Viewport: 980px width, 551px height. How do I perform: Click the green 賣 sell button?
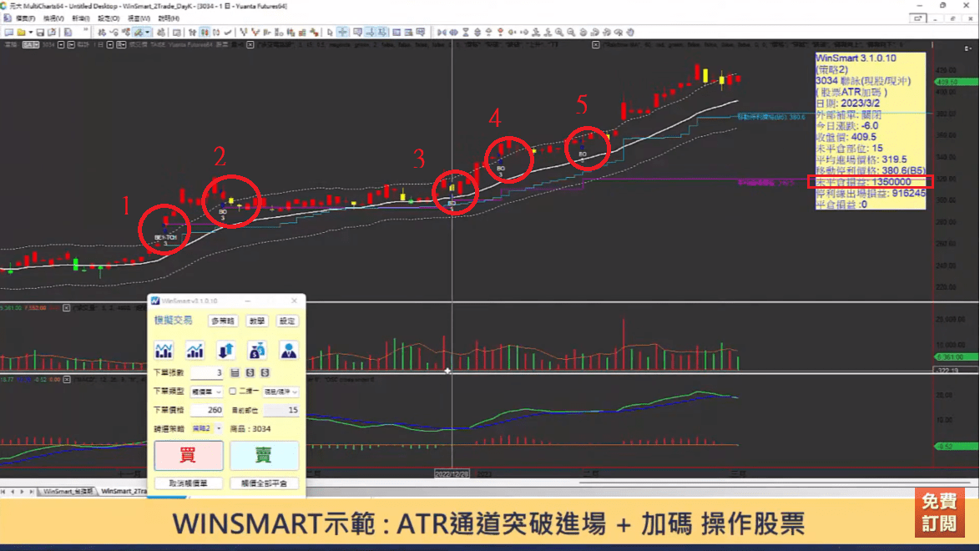[264, 455]
